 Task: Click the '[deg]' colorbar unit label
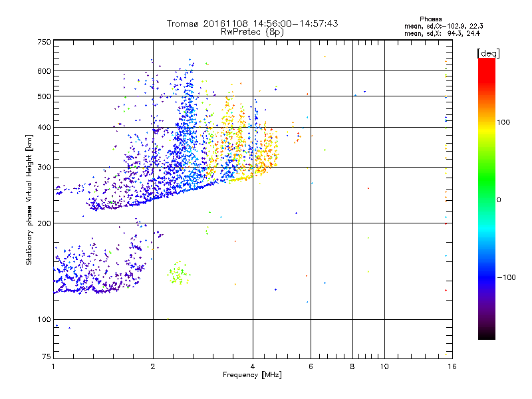488,53
